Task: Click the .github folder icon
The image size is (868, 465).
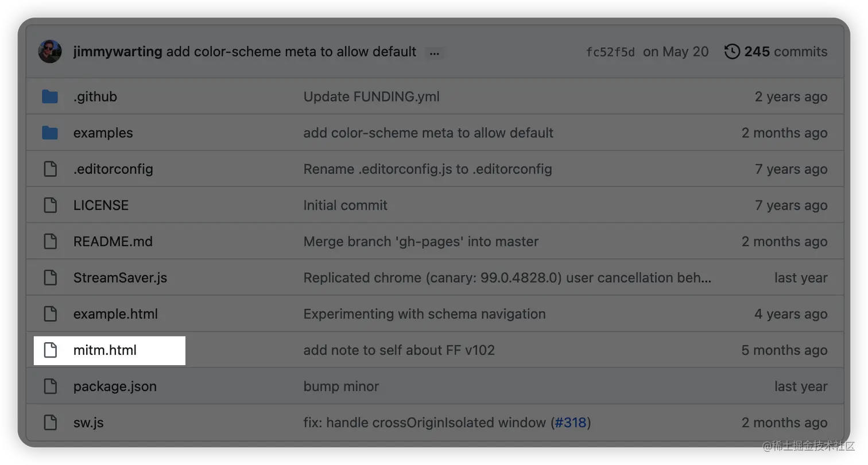Action: pos(50,96)
